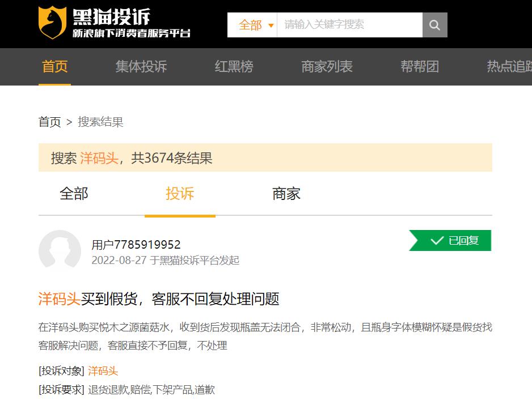532x409 pixels.
Task: Open the 集体投诉 navigation item
Action: pos(141,66)
